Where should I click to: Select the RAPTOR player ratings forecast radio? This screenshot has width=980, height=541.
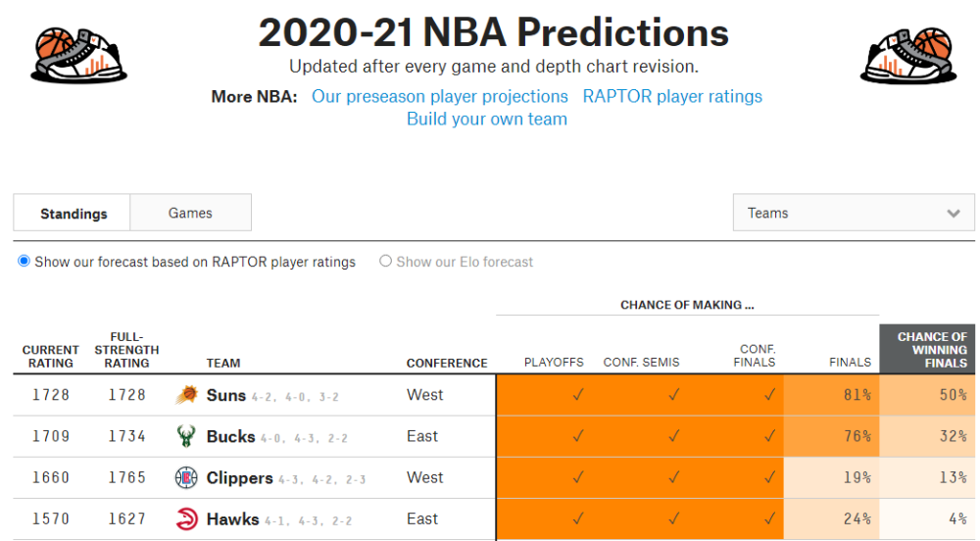pos(24,261)
